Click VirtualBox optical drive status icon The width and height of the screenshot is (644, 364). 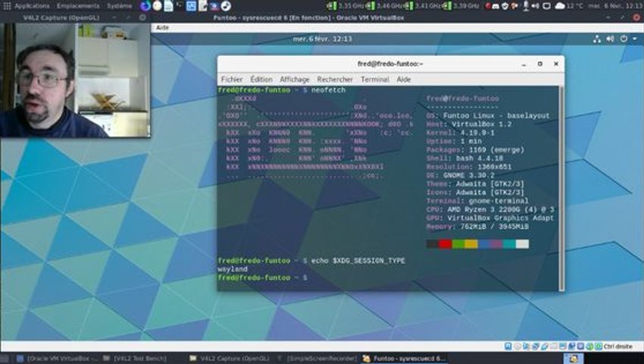coord(517,347)
